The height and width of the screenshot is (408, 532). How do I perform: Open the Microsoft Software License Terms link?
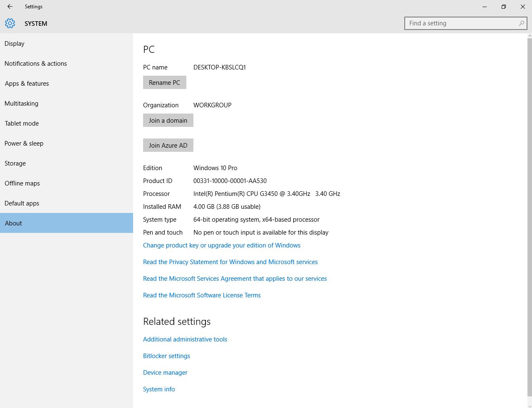click(x=202, y=295)
